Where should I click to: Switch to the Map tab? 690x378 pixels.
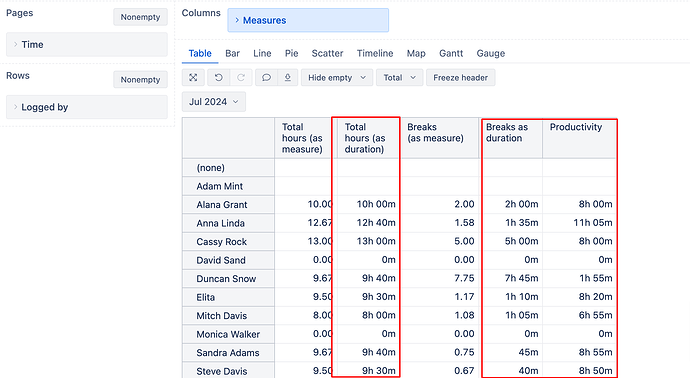click(x=416, y=53)
